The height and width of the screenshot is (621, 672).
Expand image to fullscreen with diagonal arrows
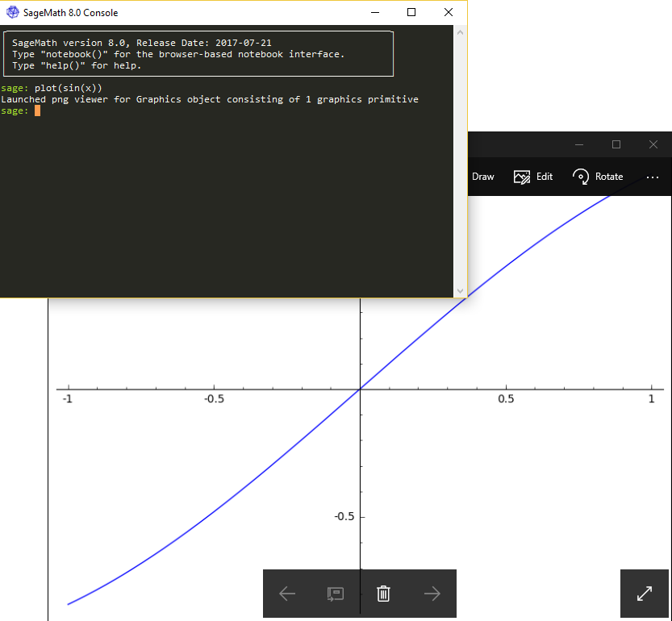click(645, 594)
